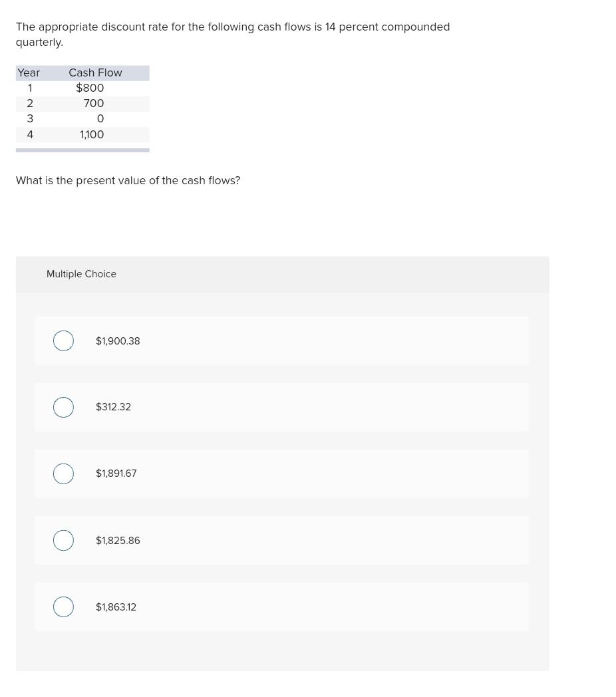Click the $800 cash flow cell

tap(90, 88)
